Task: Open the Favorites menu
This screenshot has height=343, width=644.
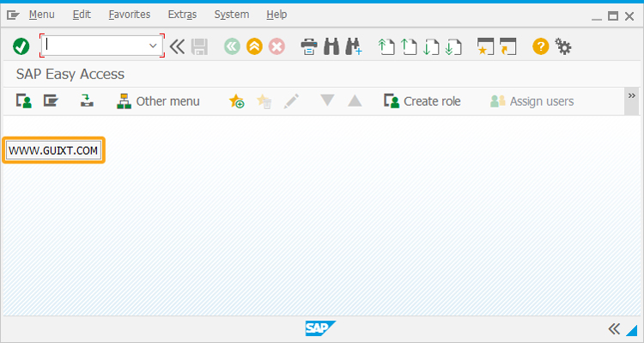Action: tap(130, 15)
